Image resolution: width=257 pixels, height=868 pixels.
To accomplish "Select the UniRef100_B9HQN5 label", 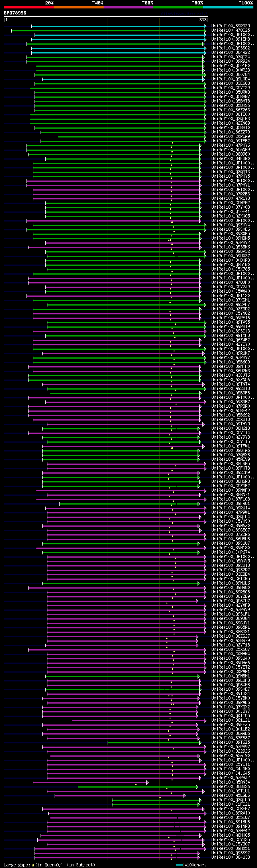I will point(230,238).
